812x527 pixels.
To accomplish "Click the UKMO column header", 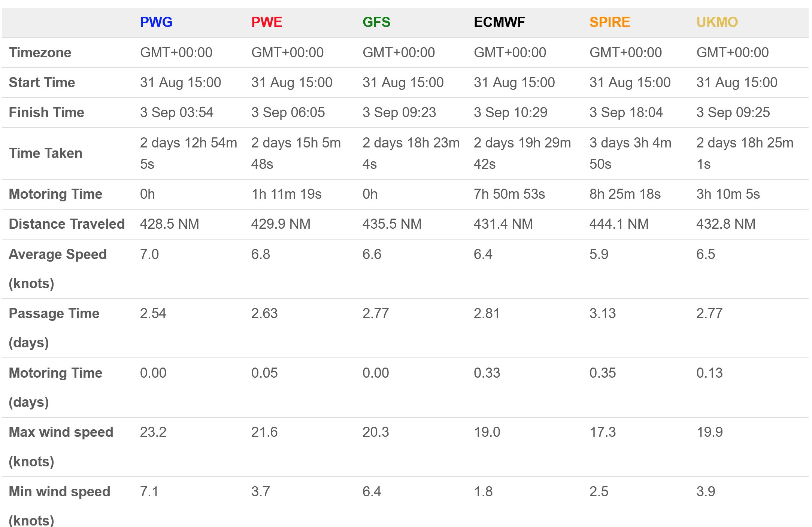I will (x=717, y=22).
